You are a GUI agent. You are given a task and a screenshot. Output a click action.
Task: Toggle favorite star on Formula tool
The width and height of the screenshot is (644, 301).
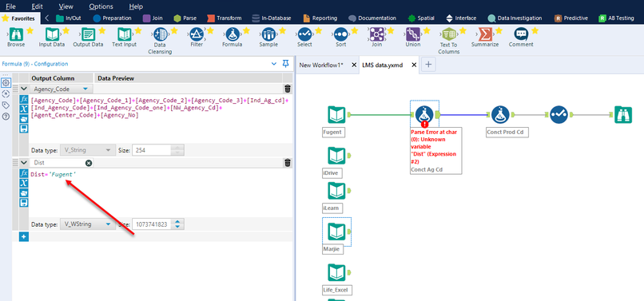pos(246,30)
